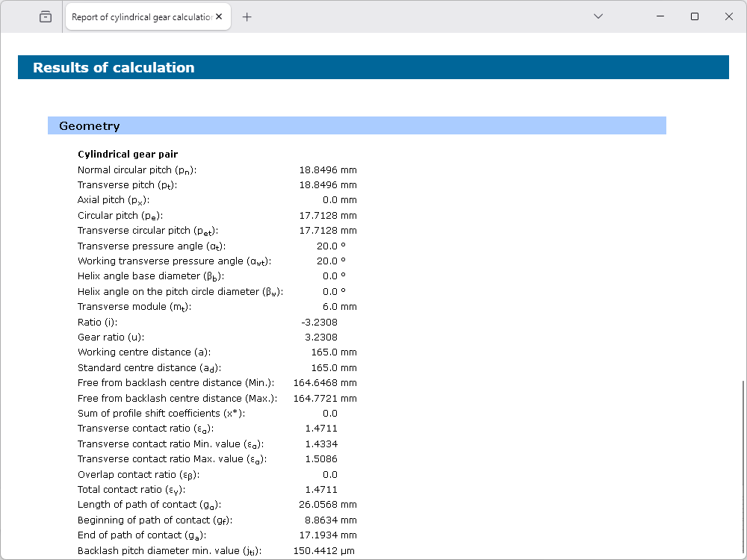The height and width of the screenshot is (560, 747).
Task: Click the Normal circular pitch value 18.8496 mm
Action: [328, 169]
